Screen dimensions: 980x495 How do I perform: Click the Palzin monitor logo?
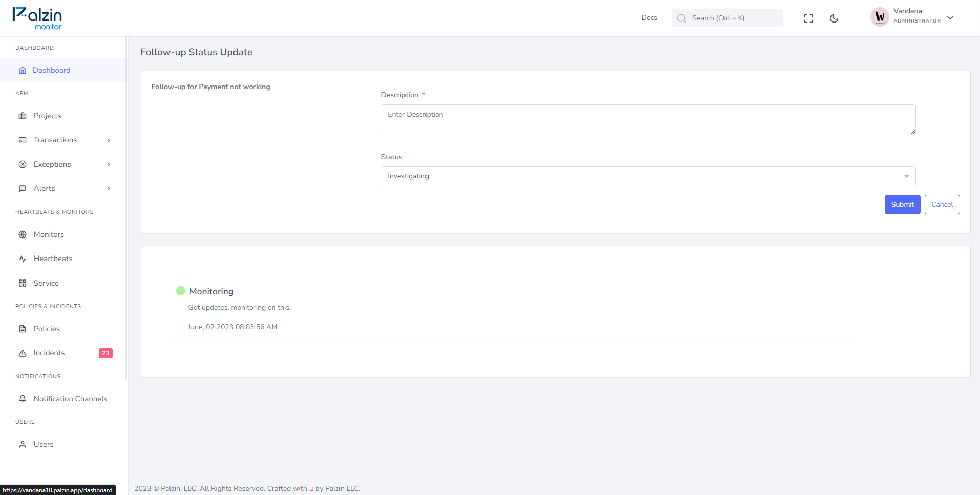click(37, 18)
